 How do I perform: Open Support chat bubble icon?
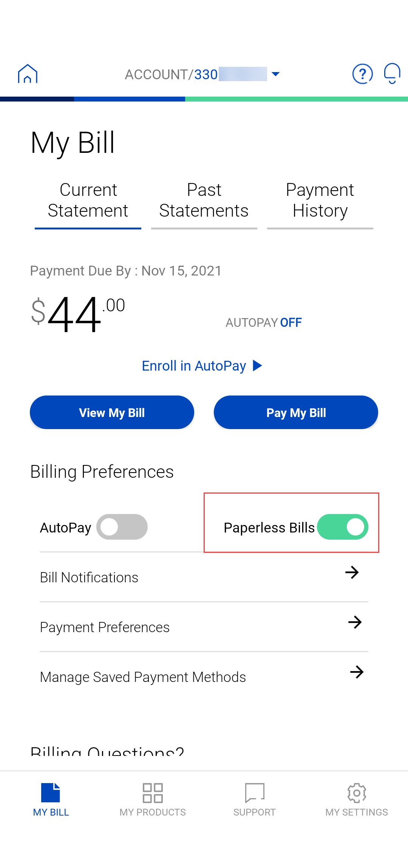click(255, 793)
